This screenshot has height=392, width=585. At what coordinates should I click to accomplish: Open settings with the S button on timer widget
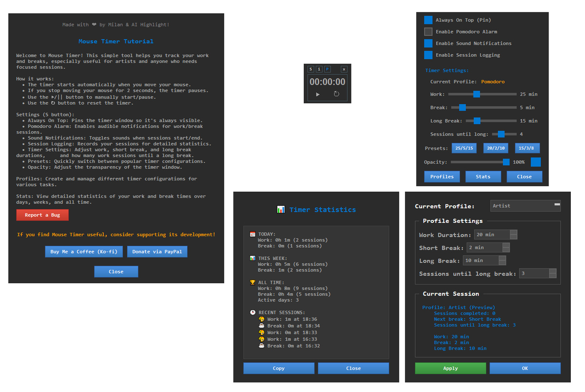click(x=311, y=69)
